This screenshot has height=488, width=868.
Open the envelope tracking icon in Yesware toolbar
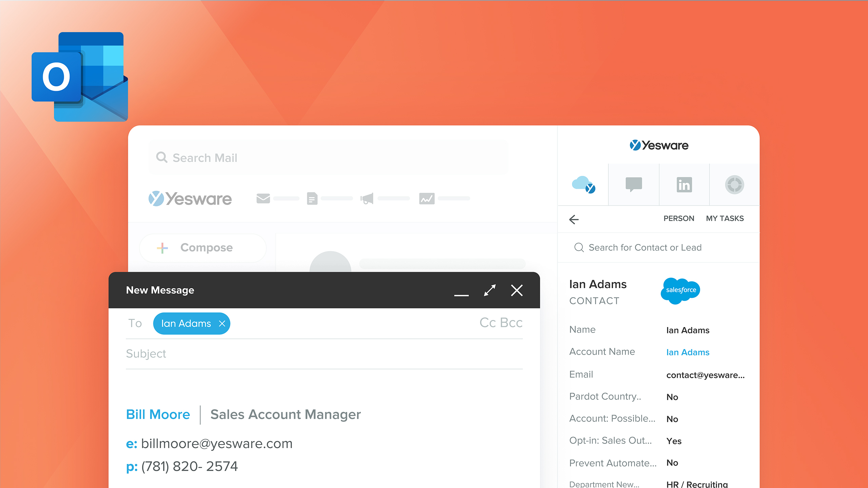pyautogui.click(x=263, y=199)
